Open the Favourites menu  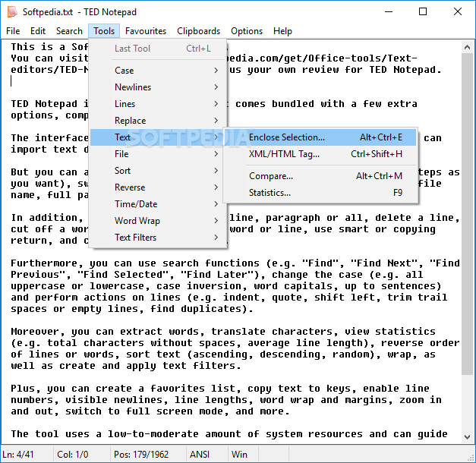[x=146, y=31]
